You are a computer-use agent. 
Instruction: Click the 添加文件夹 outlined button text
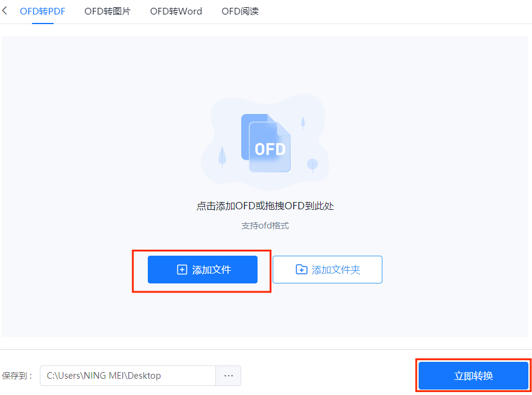[x=336, y=270]
